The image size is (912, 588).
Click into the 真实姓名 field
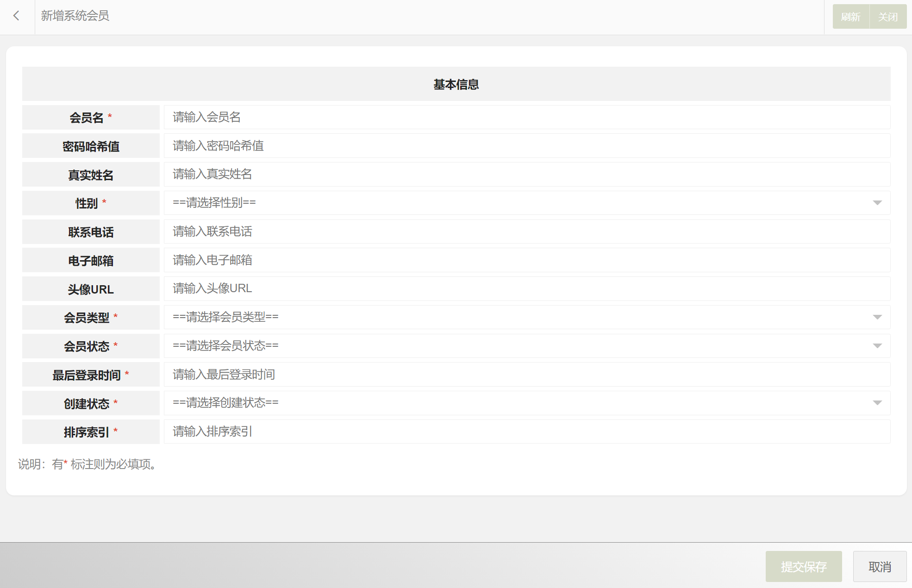point(526,175)
